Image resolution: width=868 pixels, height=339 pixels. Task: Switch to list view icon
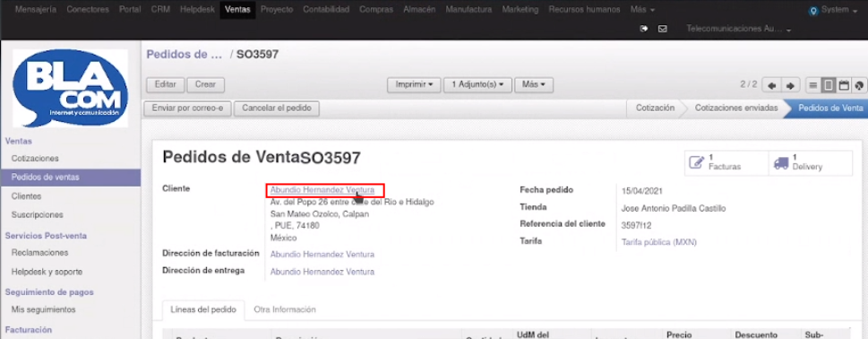[x=812, y=85]
